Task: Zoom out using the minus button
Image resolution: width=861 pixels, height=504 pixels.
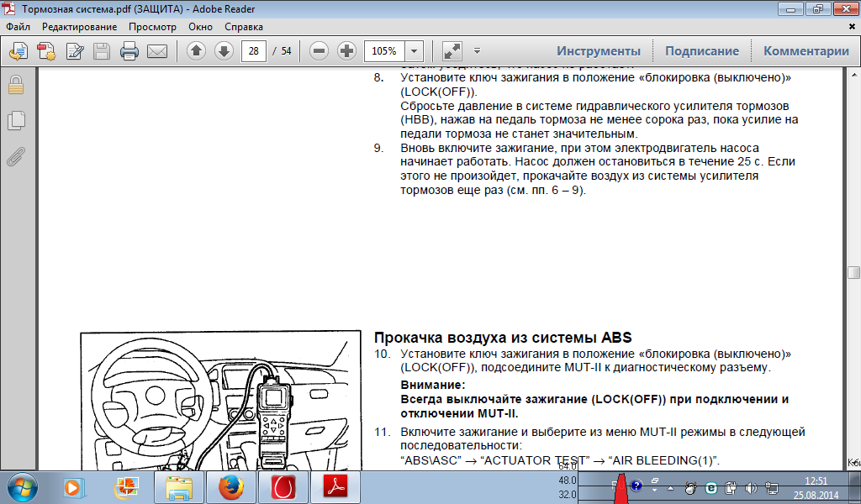Action: [x=319, y=51]
